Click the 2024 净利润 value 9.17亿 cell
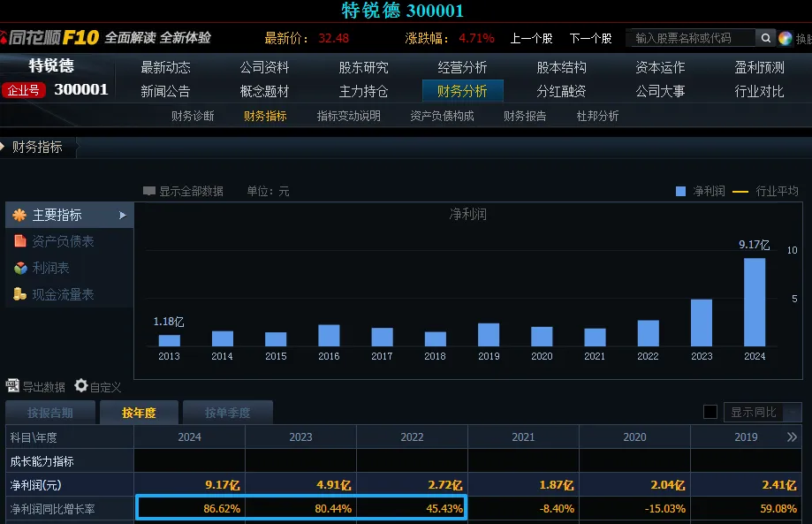Image resolution: width=812 pixels, height=524 pixels. click(190, 484)
